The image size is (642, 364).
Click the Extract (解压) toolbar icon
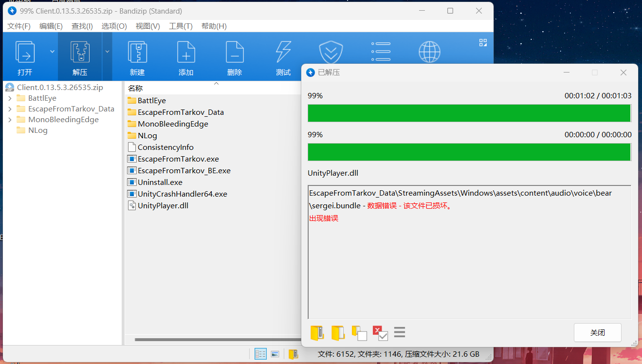pyautogui.click(x=80, y=57)
